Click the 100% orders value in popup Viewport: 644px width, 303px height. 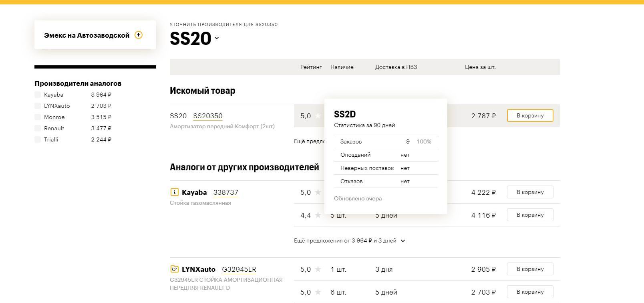click(x=424, y=141)
